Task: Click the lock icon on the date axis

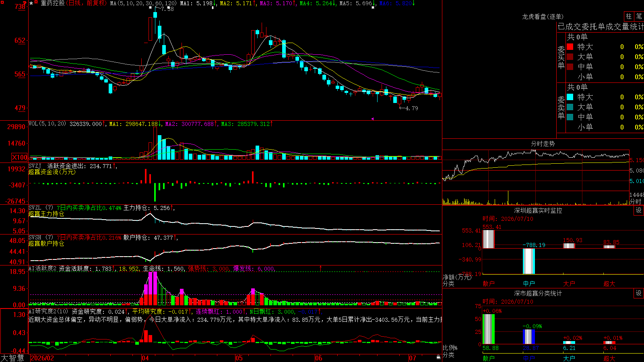Action: [438, 357]
